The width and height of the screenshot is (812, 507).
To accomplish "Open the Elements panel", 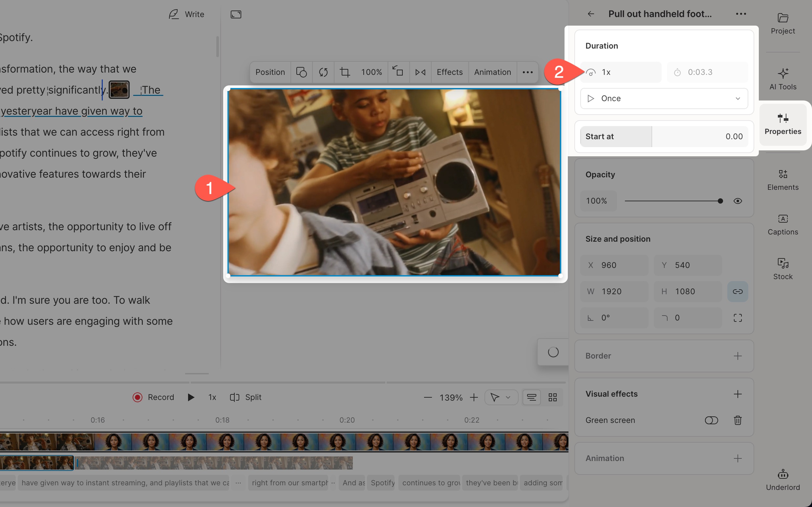I will pos(782,179).
